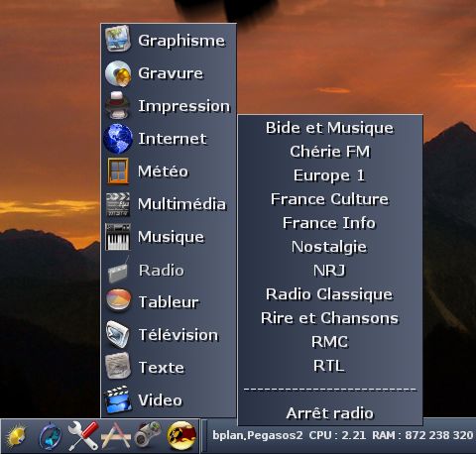Tune to Nostalgie
Image resolution: width=476 pixels, height=454 pixels.
(330, 247)
